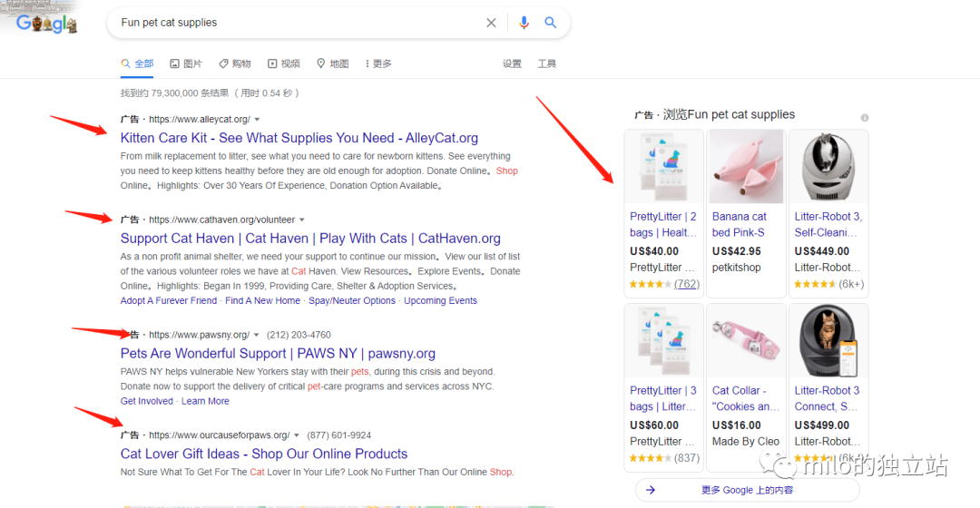Click the Google doodle logo
Viewport: 980px width, 508px height.
(46, 24)
